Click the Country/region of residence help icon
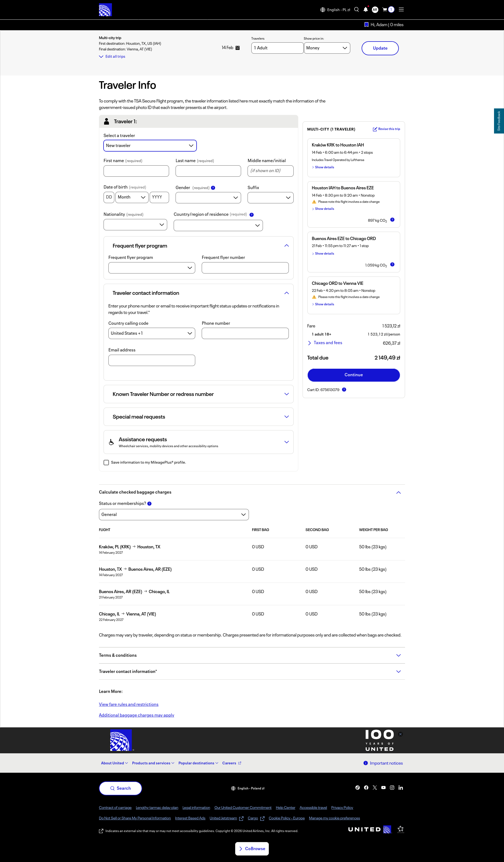504x862 pixels. 252,215
